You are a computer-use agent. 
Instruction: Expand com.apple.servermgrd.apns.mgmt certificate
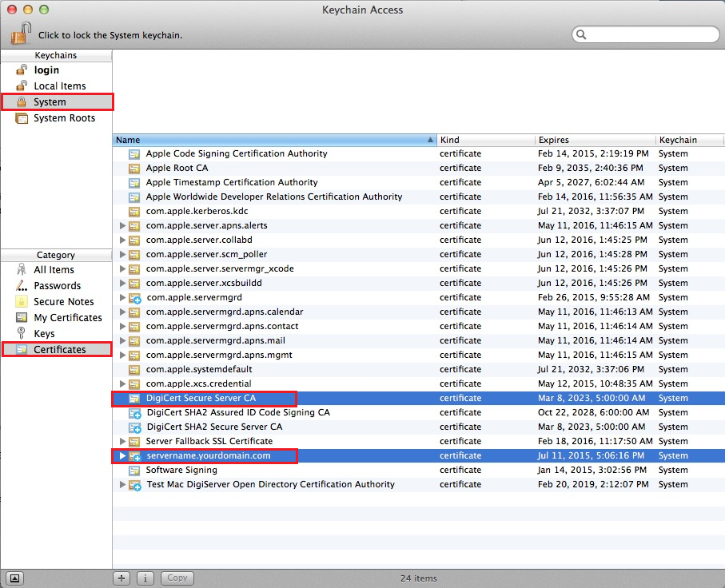click(122, 355)
